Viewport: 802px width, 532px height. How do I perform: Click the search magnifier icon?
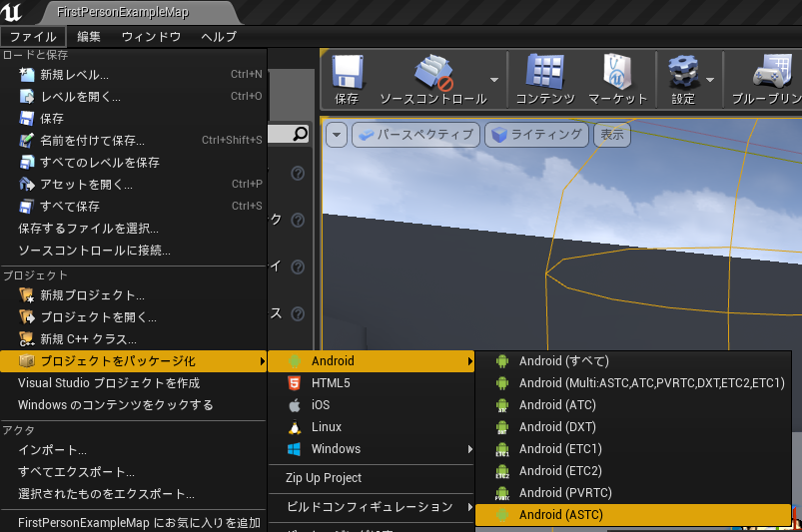tap(301, 134)
